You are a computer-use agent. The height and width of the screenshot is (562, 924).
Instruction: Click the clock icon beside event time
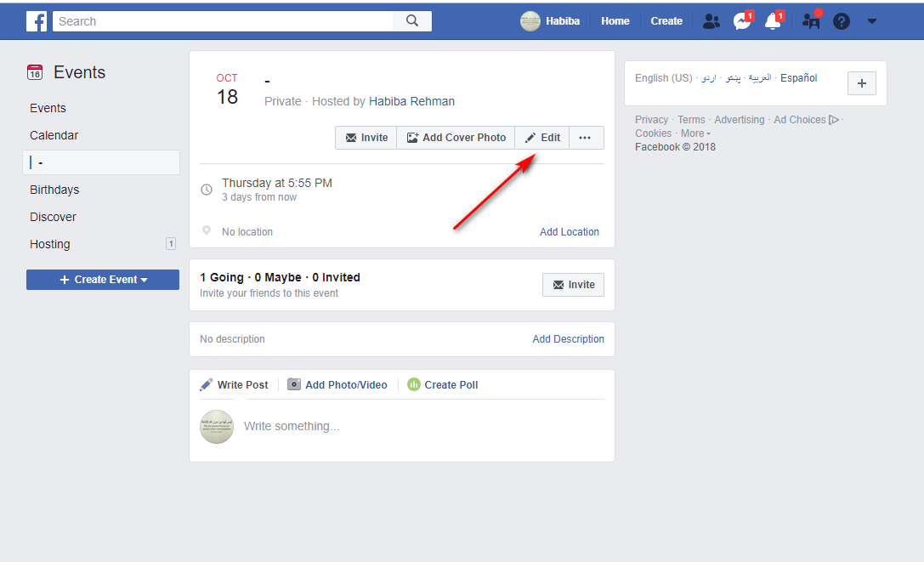coord(207,190)
